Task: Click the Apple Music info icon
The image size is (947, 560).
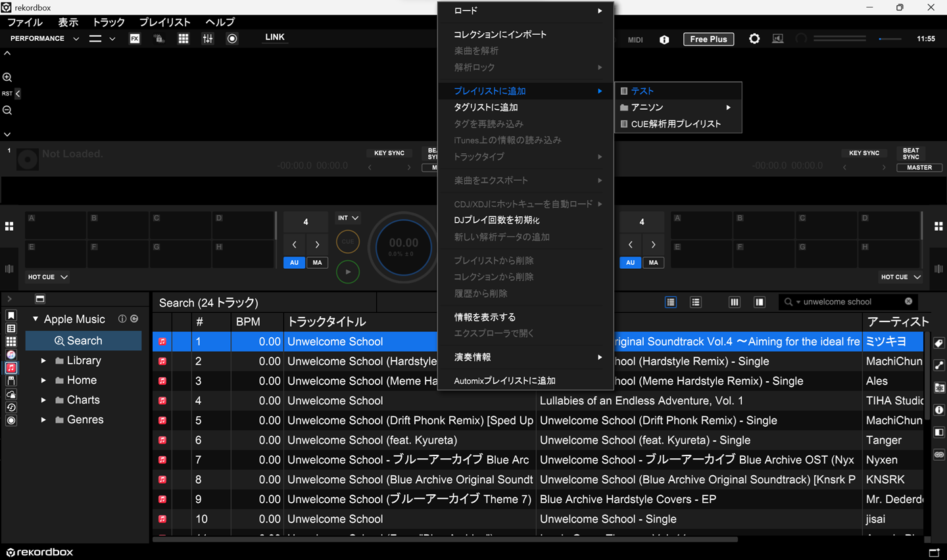Action: point(122,319)
